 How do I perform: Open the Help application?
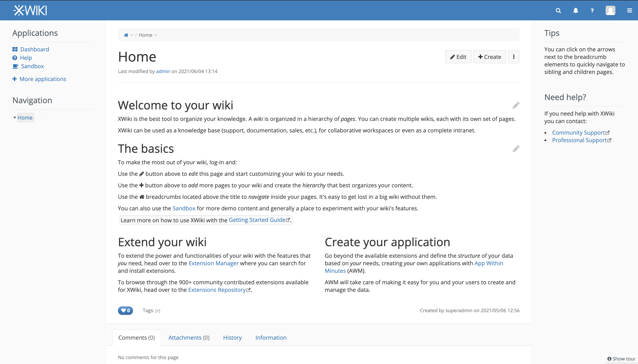click(26, 58)
